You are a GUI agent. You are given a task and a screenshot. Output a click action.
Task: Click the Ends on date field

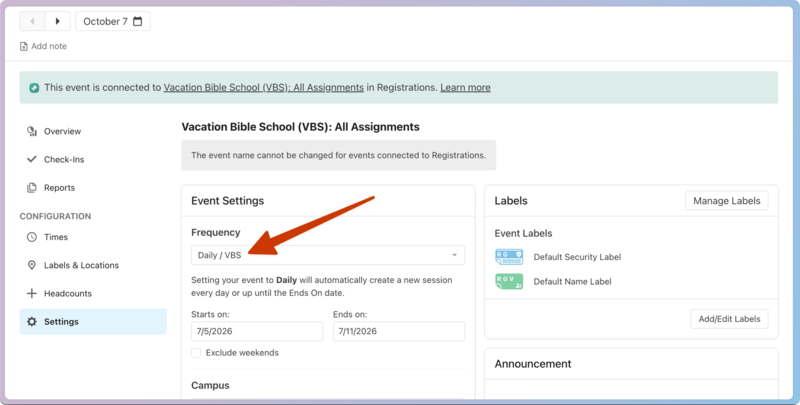tap(398, 331)
